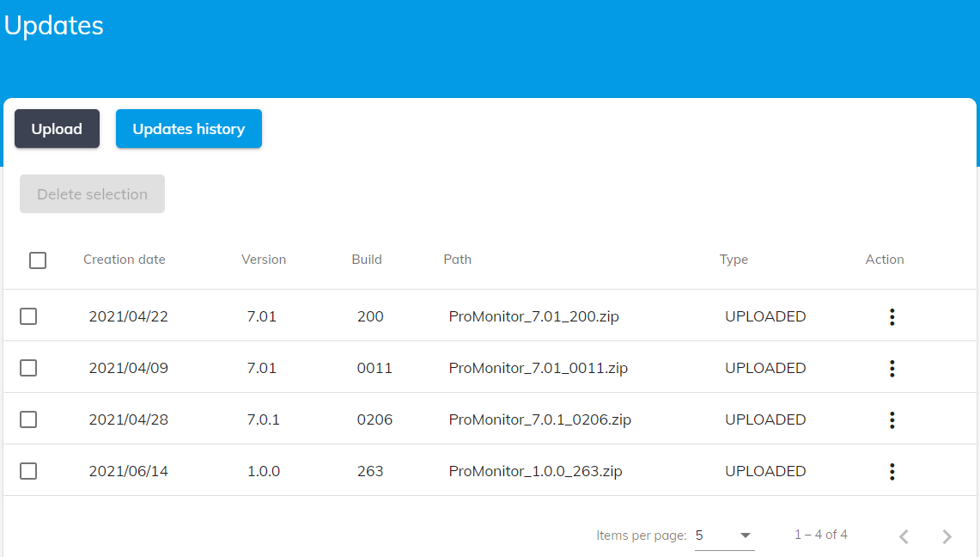
Task: Go to previous page arrow
Action: pos(904,536)
